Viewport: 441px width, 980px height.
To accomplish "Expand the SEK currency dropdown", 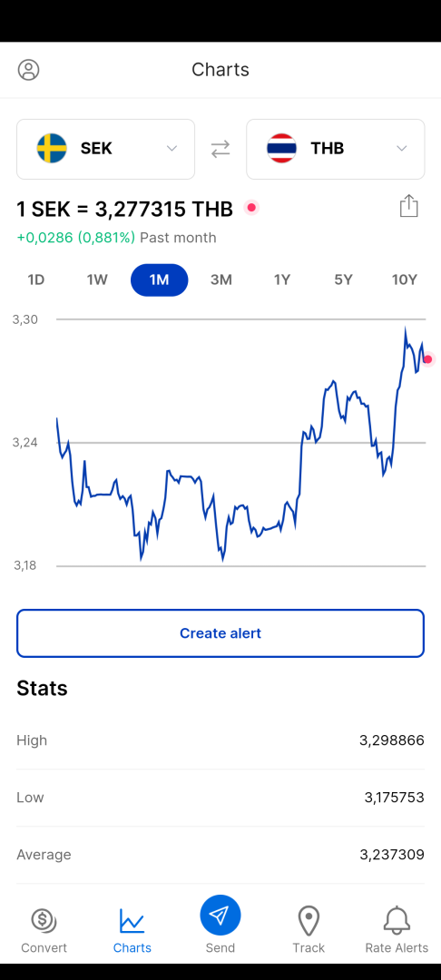I will point(171,149).
